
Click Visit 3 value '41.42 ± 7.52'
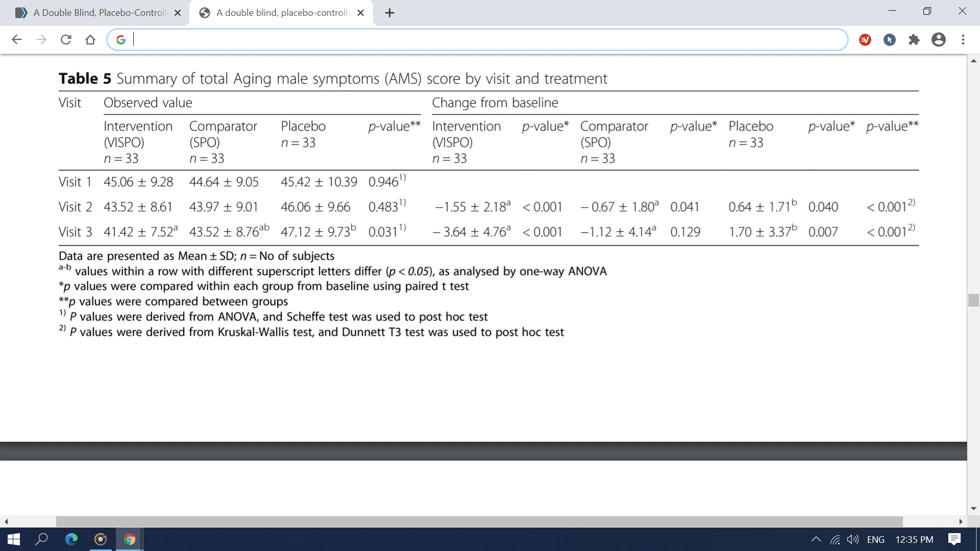[x=141, y=232]
